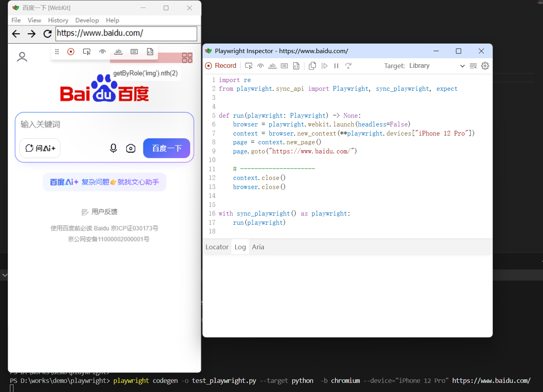This screenshot has width=543, height=392.
Task: Switch to the Log tab
Action: pyautogui.click(x=240, y=247)
